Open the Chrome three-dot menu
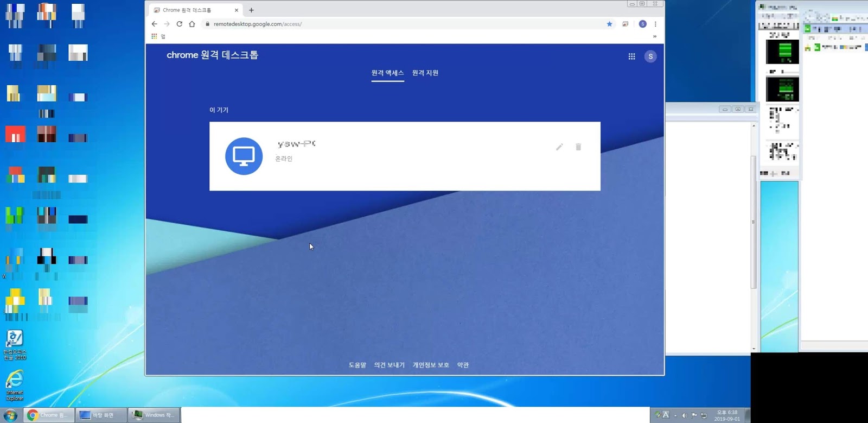The height and width of the screenshot is (423, 868). 655,24
